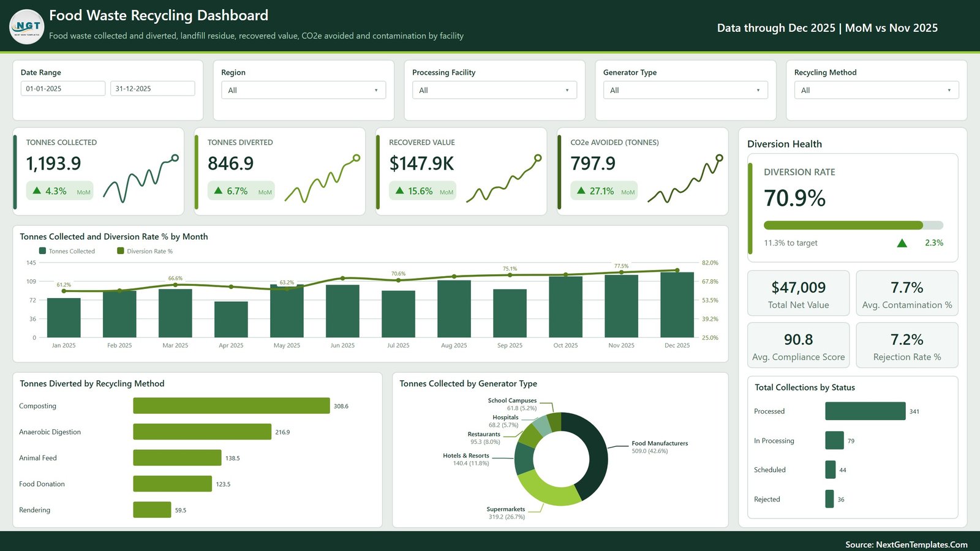
Task: Open the Generator Type dropdown
Action: (685, 90)
